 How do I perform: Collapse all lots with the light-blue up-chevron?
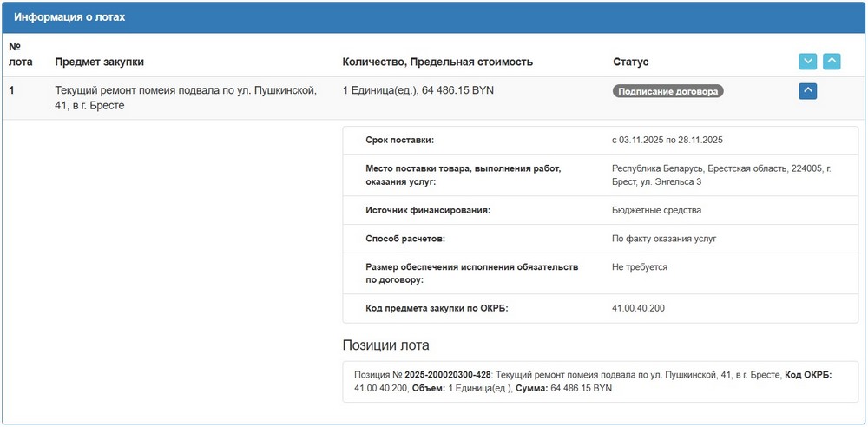(x=832, y=62)
